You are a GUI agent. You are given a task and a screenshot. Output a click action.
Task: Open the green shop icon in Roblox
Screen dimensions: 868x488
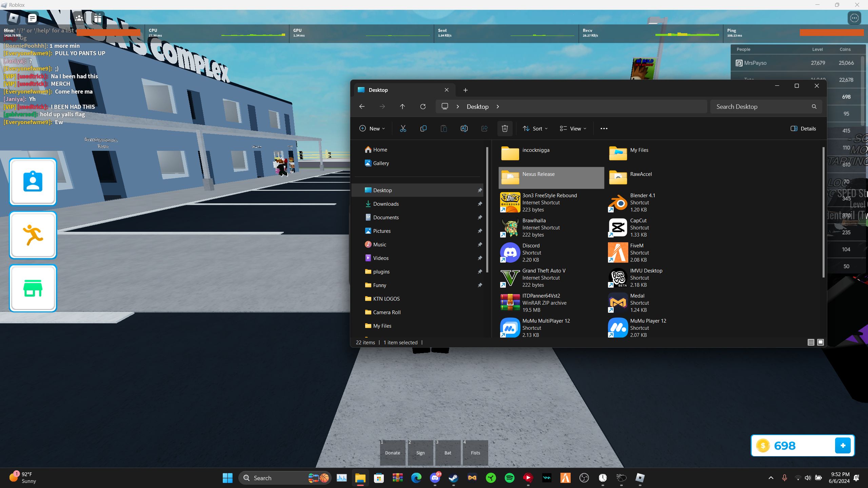(33, 288)
